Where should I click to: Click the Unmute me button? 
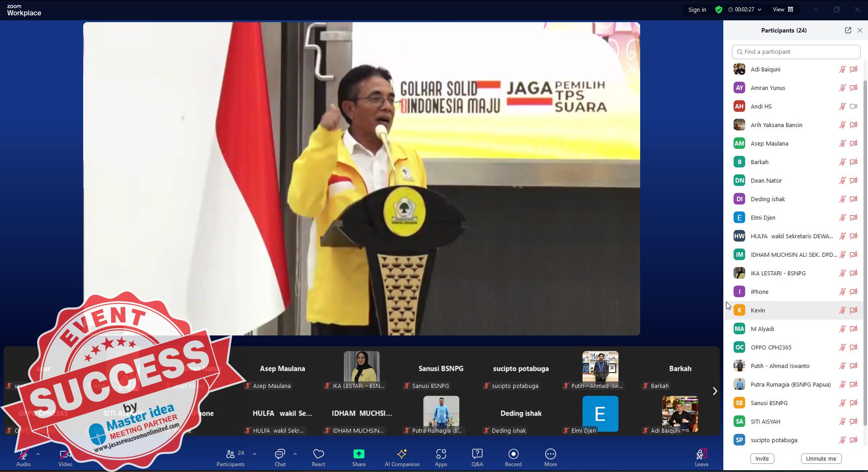point(821,459)
